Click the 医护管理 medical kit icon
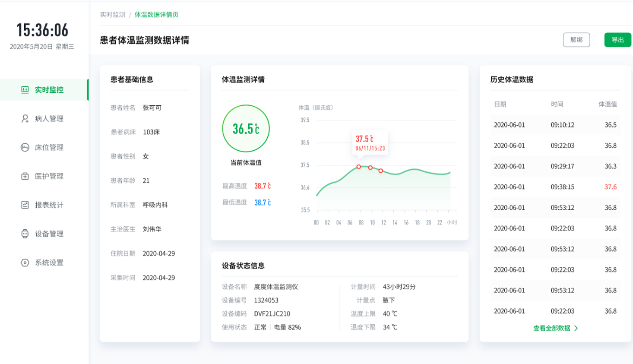The height and width of the screenshot is (364, 633). (25, 176)
